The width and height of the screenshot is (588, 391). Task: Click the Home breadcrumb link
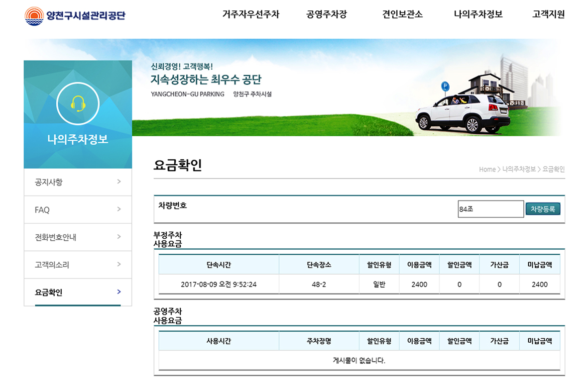[487, 169]
